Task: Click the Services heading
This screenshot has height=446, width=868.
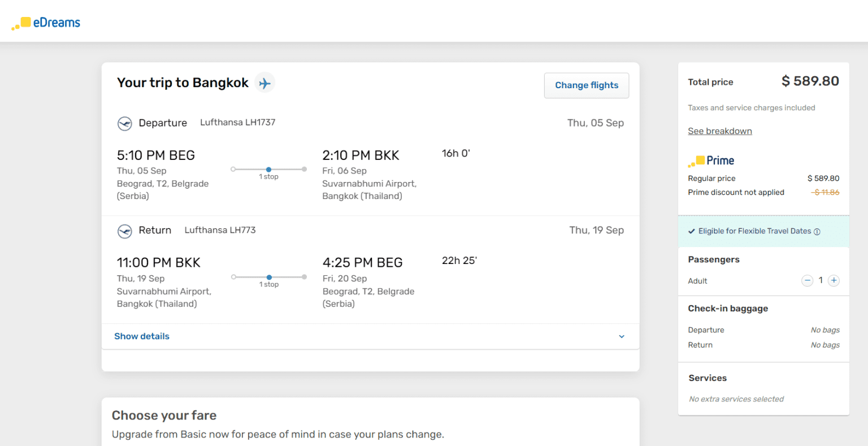Action: [708, 378]
